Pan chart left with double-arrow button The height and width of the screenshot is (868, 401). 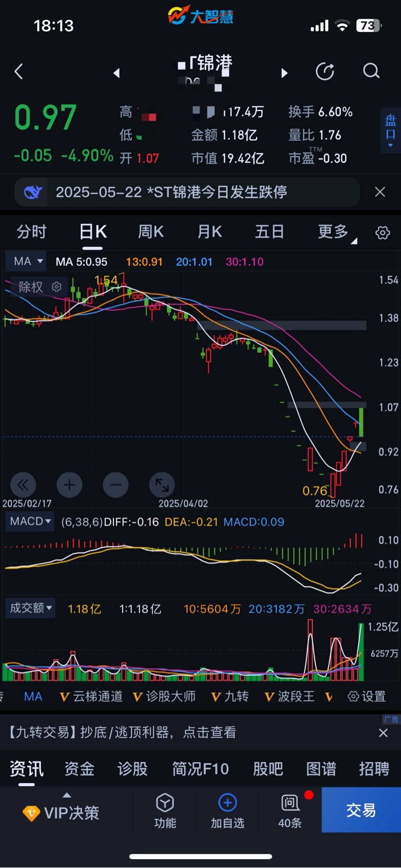23,485
